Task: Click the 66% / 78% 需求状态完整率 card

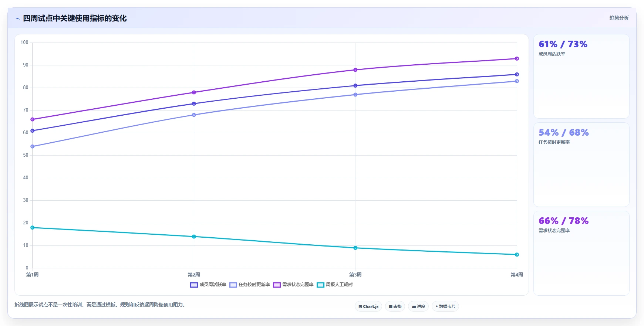Action: [x=581, y=253]
